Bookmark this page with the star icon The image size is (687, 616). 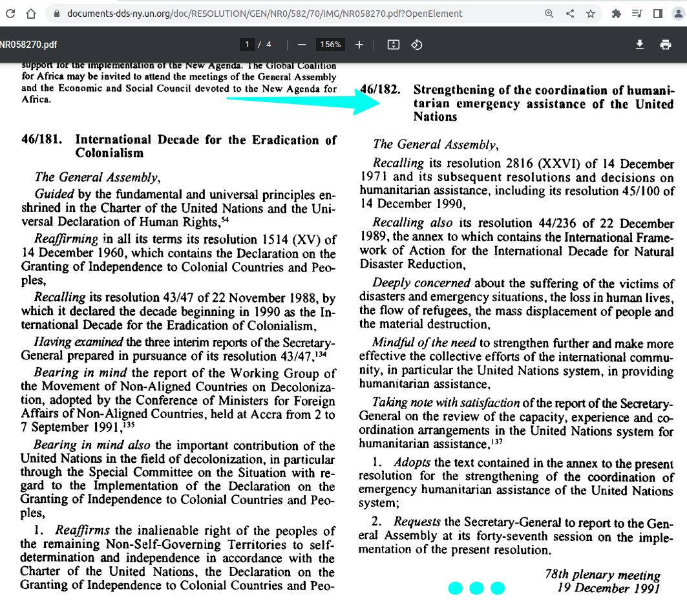tap(591, 14)
